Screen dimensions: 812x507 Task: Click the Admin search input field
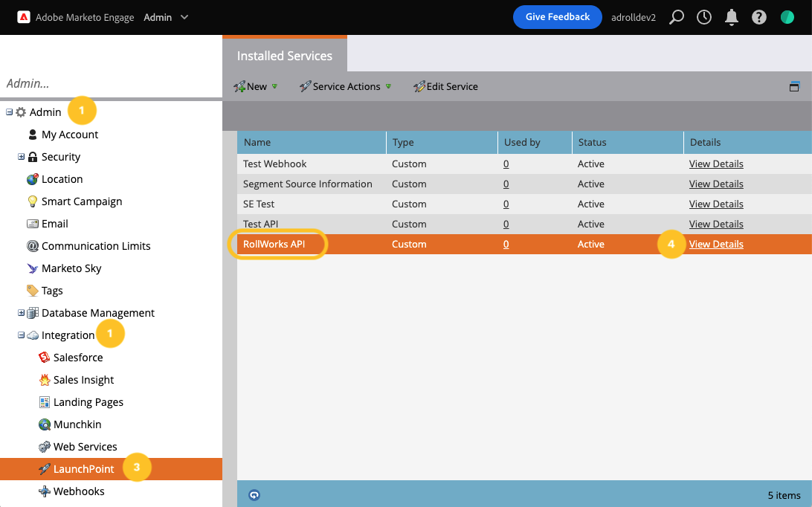coord(112,84)
